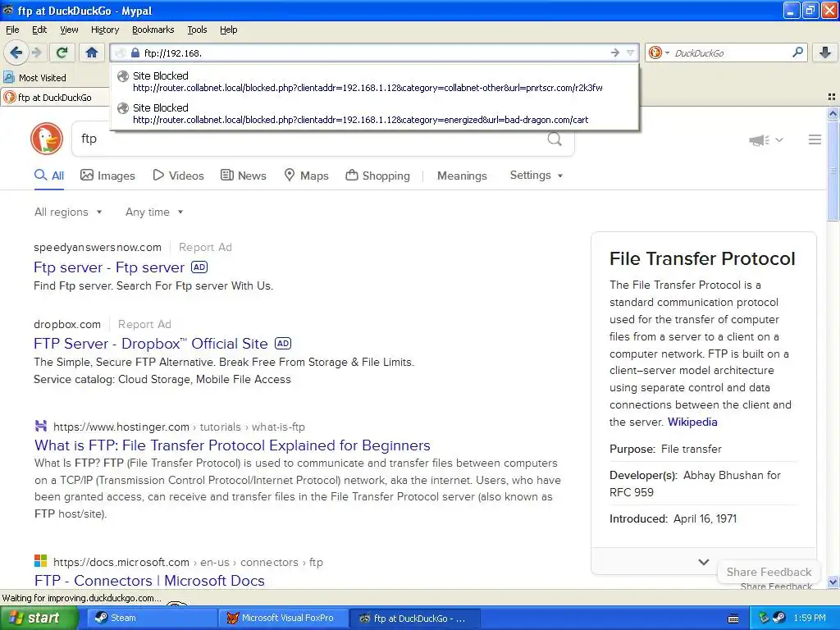
Task: Click the Microsoft logo favicon
Action: (x=41, y=561)
